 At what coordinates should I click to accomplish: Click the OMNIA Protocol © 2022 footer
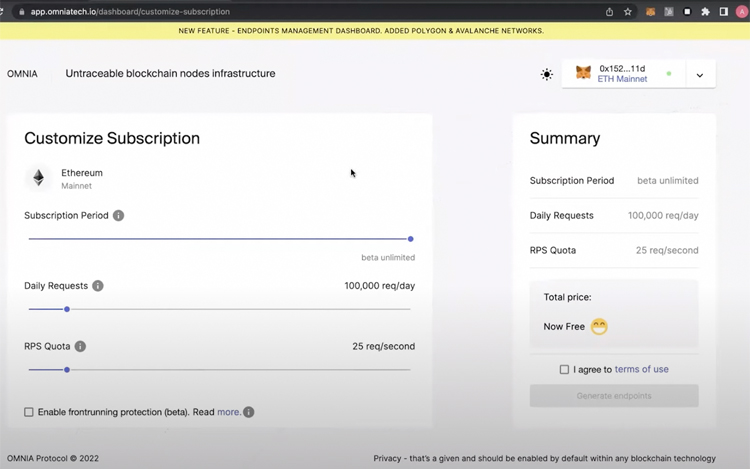tap(53, 458)
